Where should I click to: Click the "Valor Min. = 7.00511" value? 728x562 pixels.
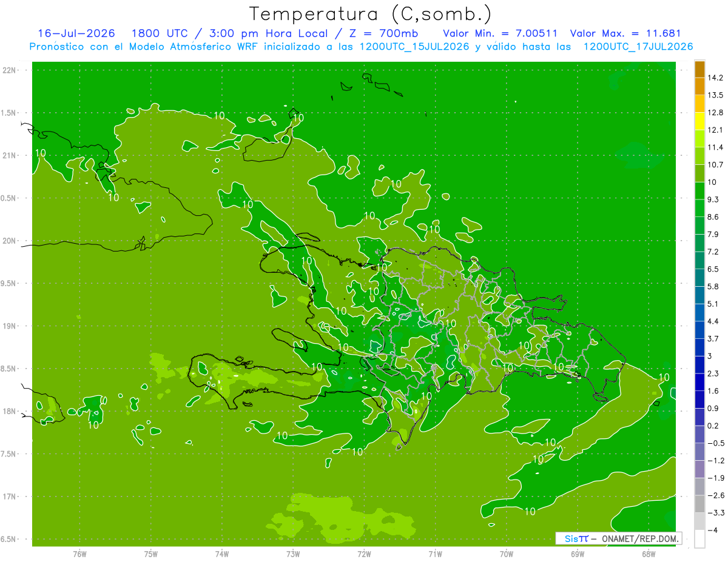pos(499,33)
